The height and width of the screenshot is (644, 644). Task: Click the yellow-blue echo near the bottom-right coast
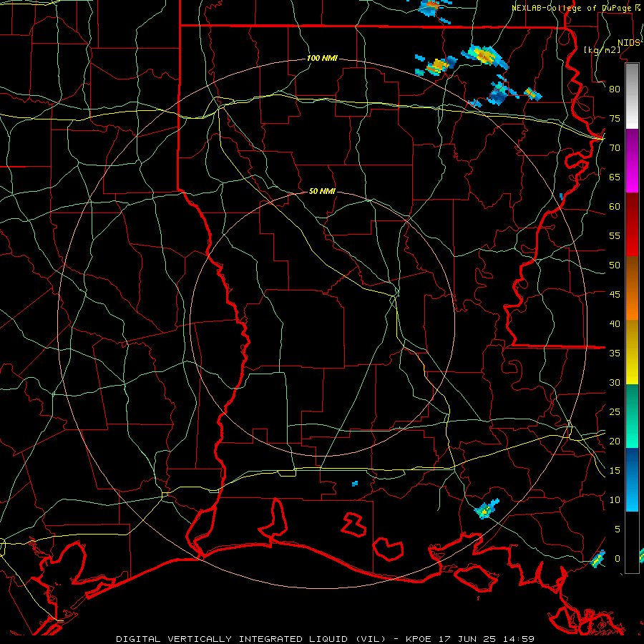[598, 559]
